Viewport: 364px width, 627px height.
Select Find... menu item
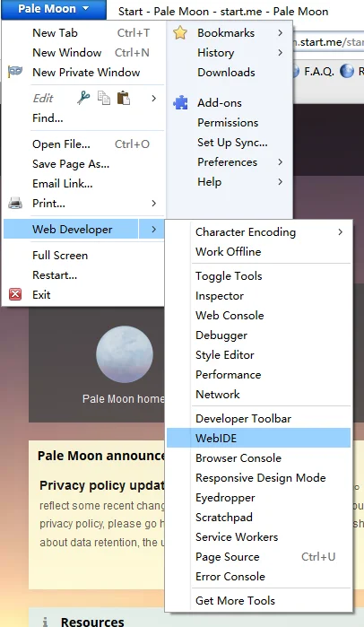pos(84,118)
